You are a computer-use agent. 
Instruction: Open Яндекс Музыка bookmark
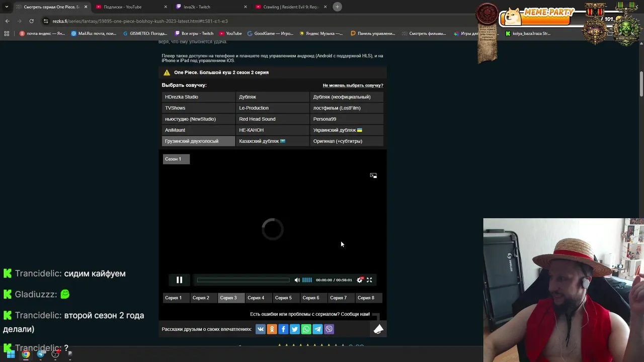point(320,34)
